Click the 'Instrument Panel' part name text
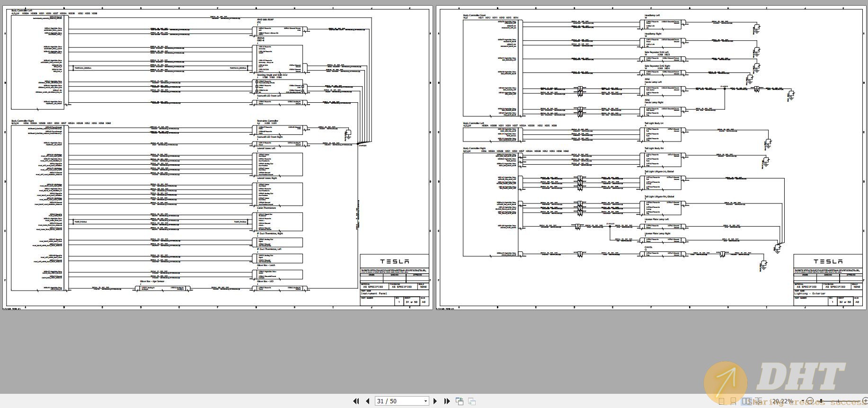The width and height of the screenshot is (868, 408). tap(373, 293)
